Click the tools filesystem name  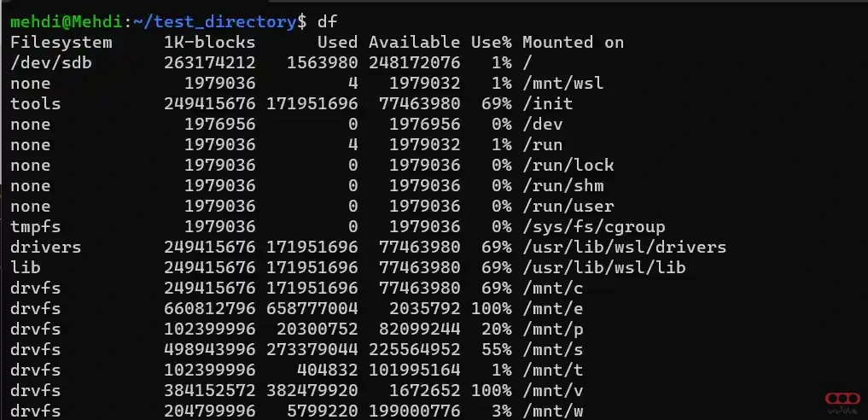pyautogui.click(x=36, y=103)
